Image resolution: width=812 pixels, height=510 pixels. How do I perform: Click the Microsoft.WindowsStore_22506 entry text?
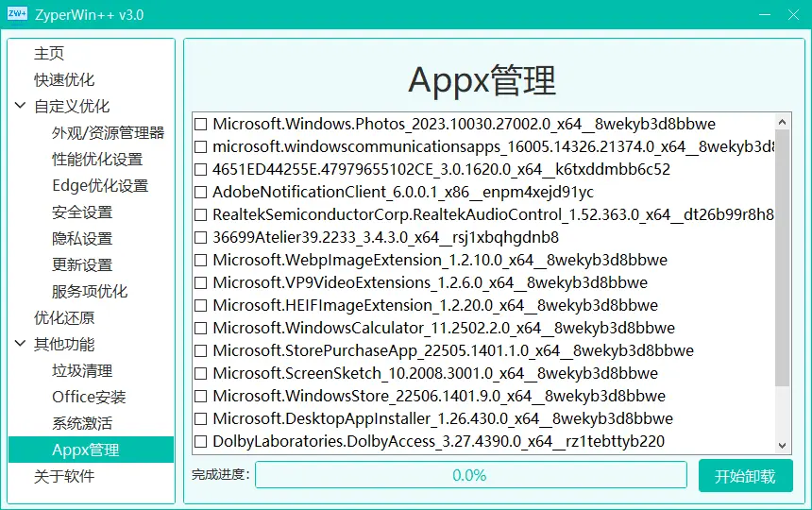[439, 396]
